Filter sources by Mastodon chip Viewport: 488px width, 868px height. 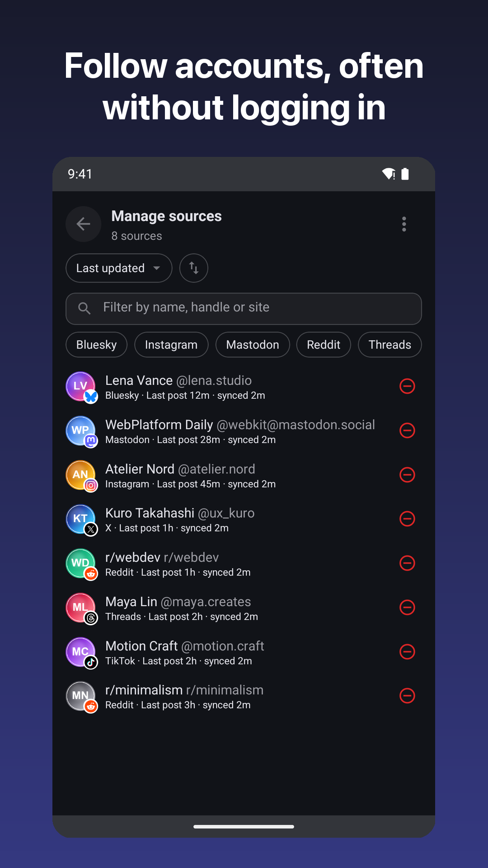tap(253, 344)
